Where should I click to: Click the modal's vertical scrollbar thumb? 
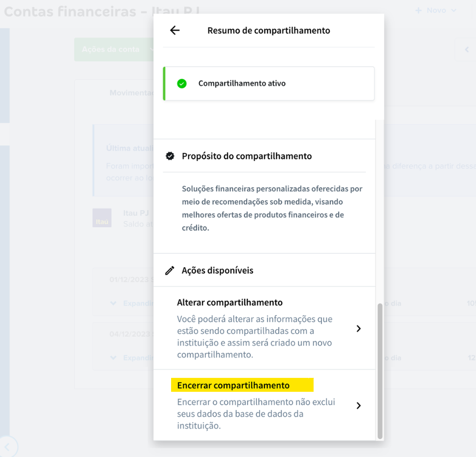380,371
